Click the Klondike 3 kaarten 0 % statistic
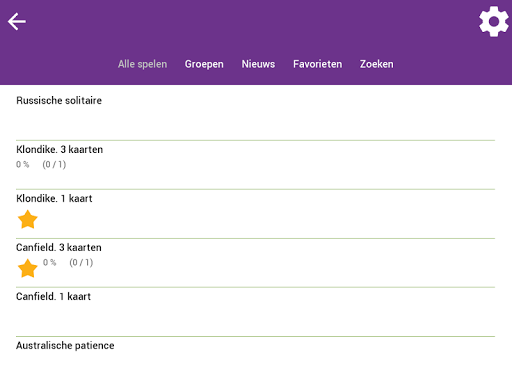512x384 pixels. point(23,164)
